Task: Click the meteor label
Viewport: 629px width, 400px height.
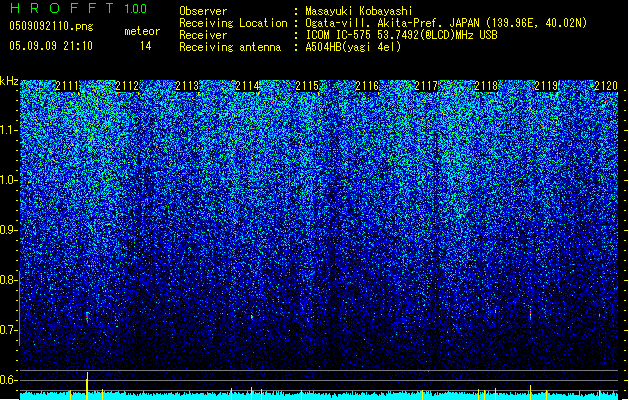Action: pos(142,31)
